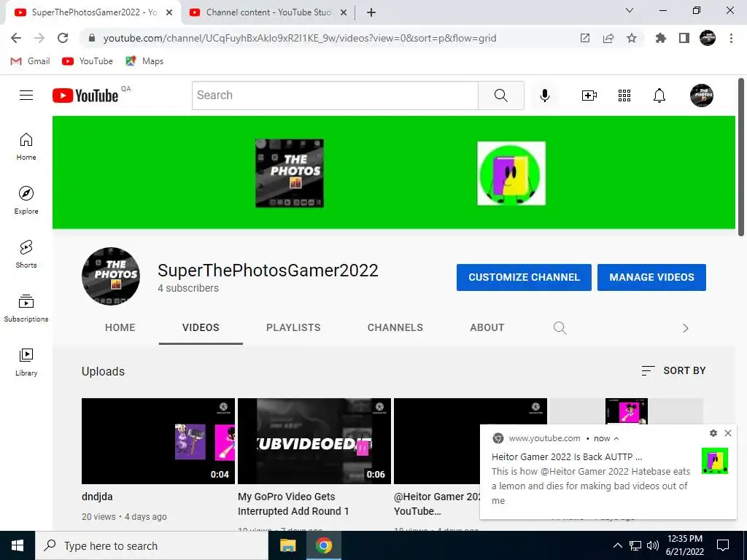Viewport: 747px width, 560px height.
Task: Click the browser forward arrow
Action: [x=39, y=38]
